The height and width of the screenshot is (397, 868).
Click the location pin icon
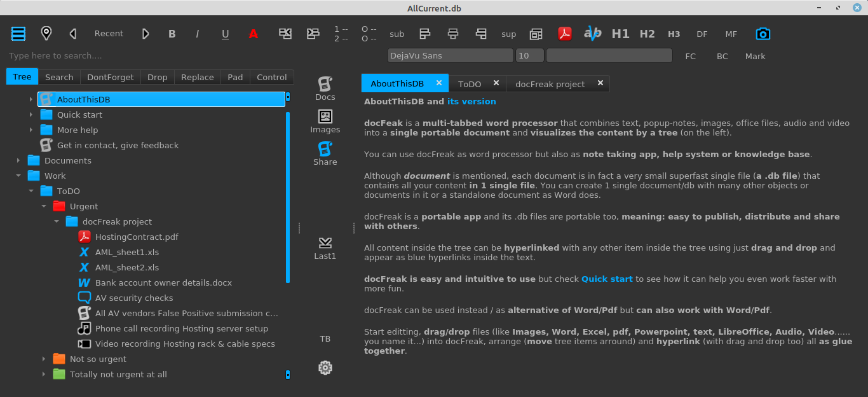[46, 34]
